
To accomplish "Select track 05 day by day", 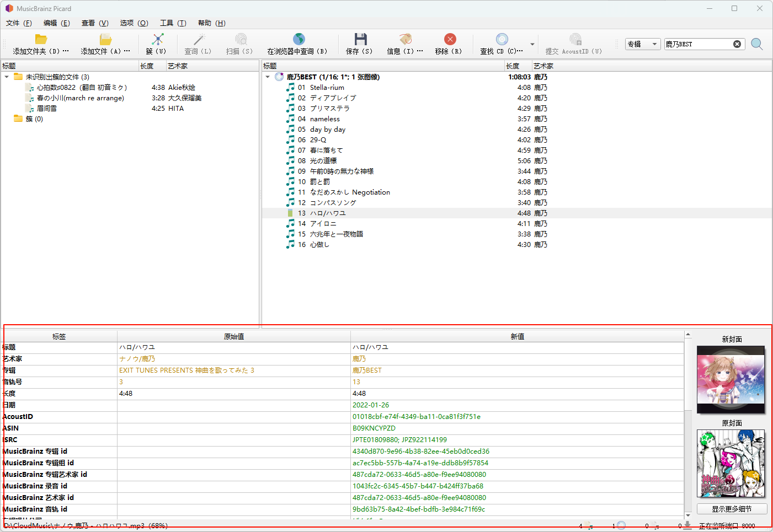I will [x=327, y=130].
